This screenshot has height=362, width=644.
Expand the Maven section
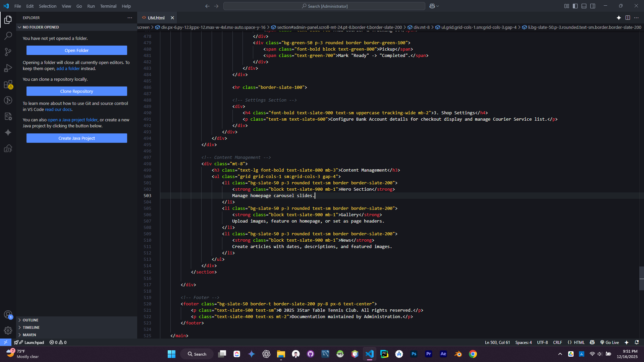tap(77, 335)
